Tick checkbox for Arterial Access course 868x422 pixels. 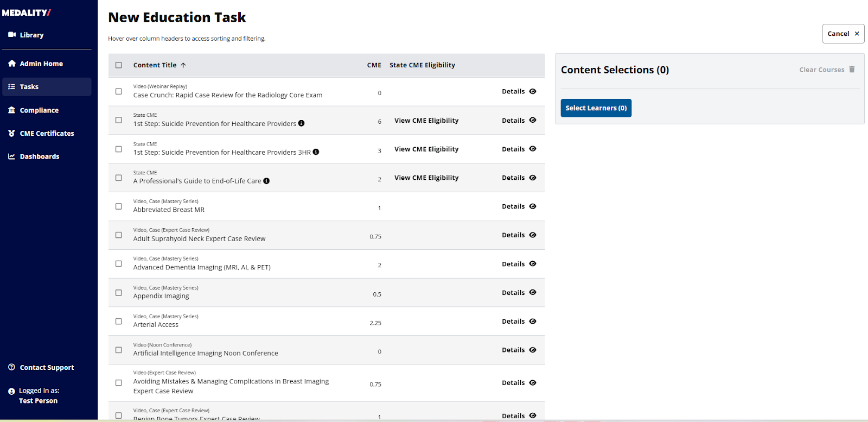pyautogui.click(x=119, y=322)
